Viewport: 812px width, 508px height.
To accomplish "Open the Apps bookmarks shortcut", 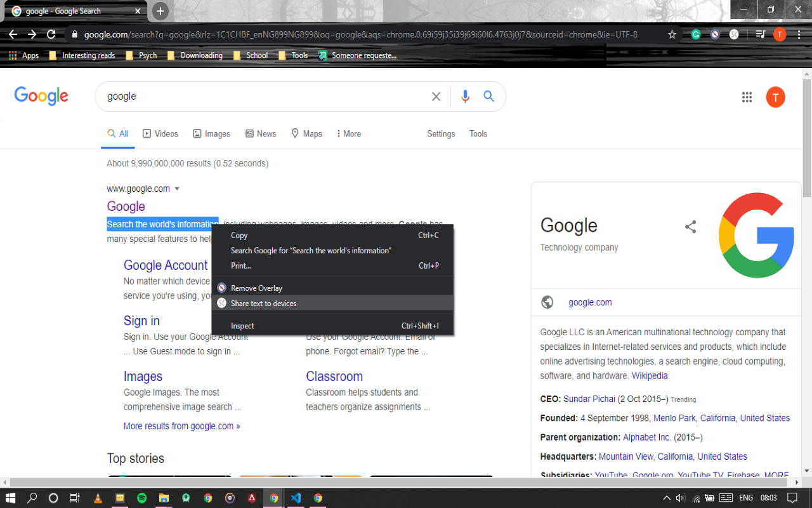I will point(23,55).
